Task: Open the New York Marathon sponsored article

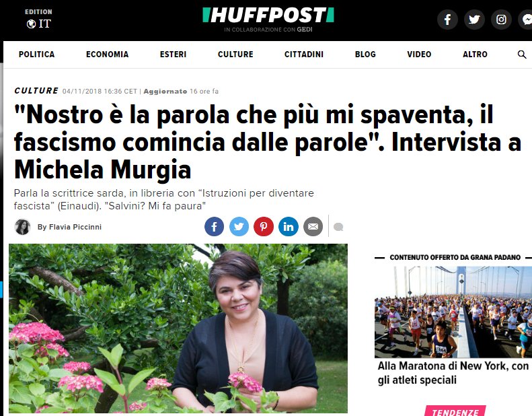Action: coord(453,373)
